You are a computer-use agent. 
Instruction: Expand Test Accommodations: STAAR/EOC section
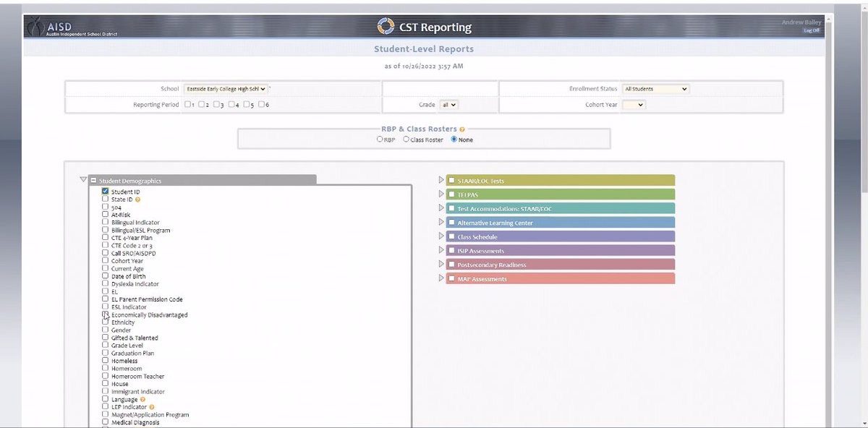click(441, 208)
